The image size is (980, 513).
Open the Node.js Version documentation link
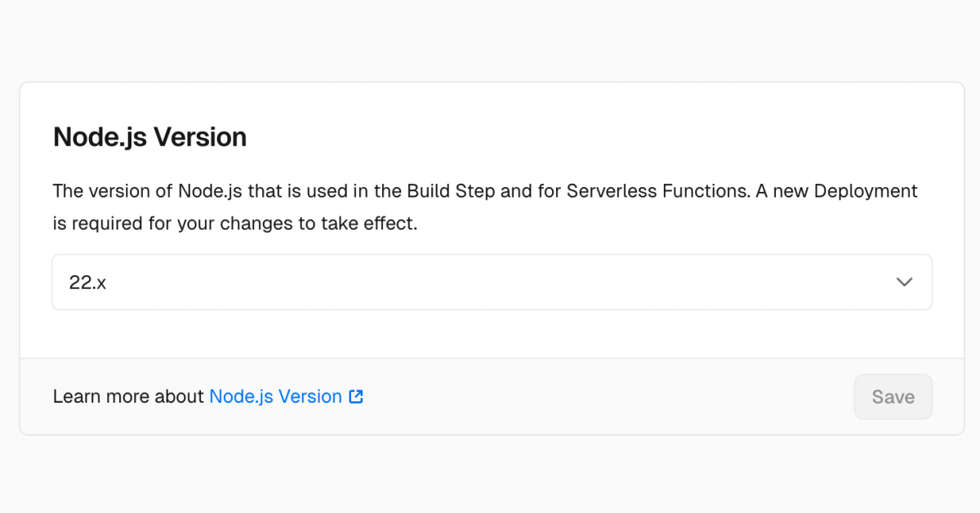(275, 396)
